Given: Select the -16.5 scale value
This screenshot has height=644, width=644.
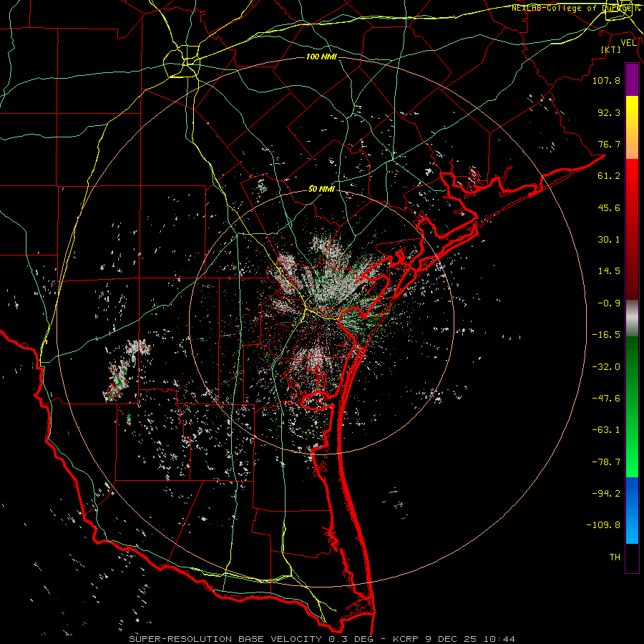Looking at the screenshot, I should (x=606, y=335).
